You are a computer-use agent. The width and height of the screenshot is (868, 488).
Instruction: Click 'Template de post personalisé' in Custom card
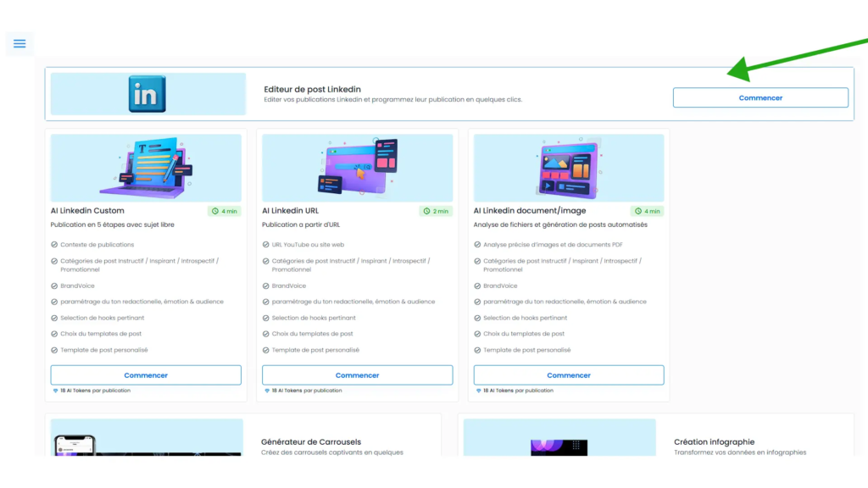pos(104,350)
